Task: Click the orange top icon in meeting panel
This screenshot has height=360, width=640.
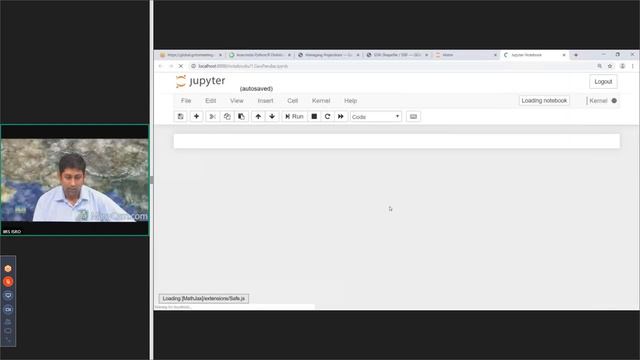Action: (x=8, y=268)
